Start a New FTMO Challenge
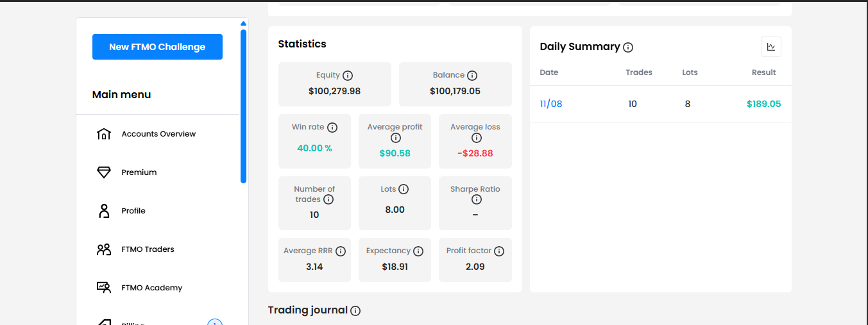The width and height of the screenshot is (868, 325). pyautogui.click(x=157, y=47)
